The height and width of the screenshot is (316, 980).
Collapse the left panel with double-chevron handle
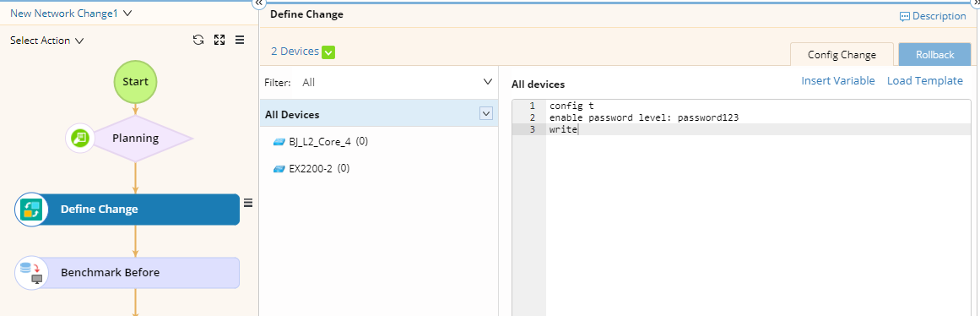pyautogui.click(x=260, y=3)
